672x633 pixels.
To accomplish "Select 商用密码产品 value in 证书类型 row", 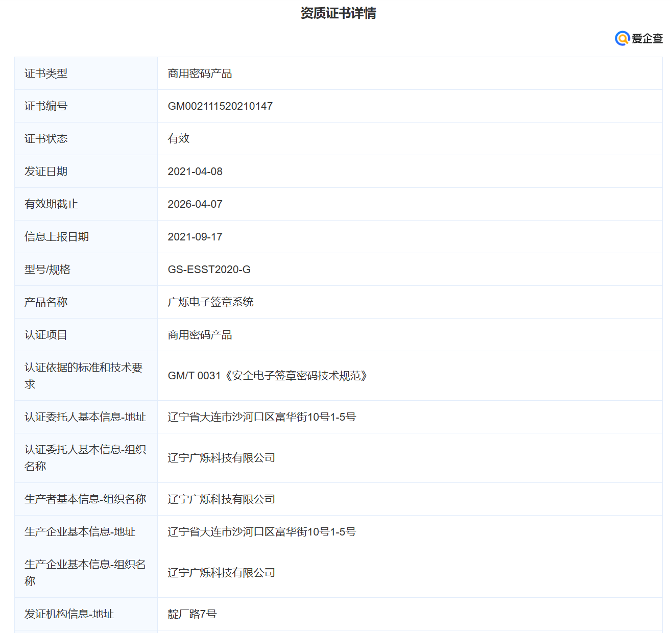I will click(x=200, y=74).
